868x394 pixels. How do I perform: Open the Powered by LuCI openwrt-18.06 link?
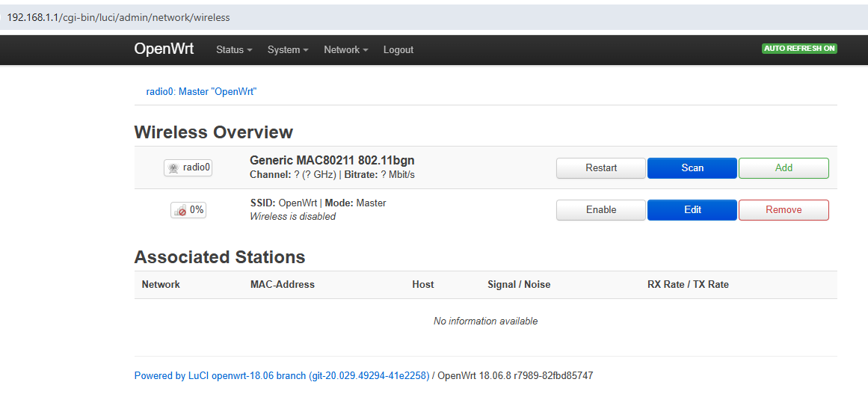282,376
